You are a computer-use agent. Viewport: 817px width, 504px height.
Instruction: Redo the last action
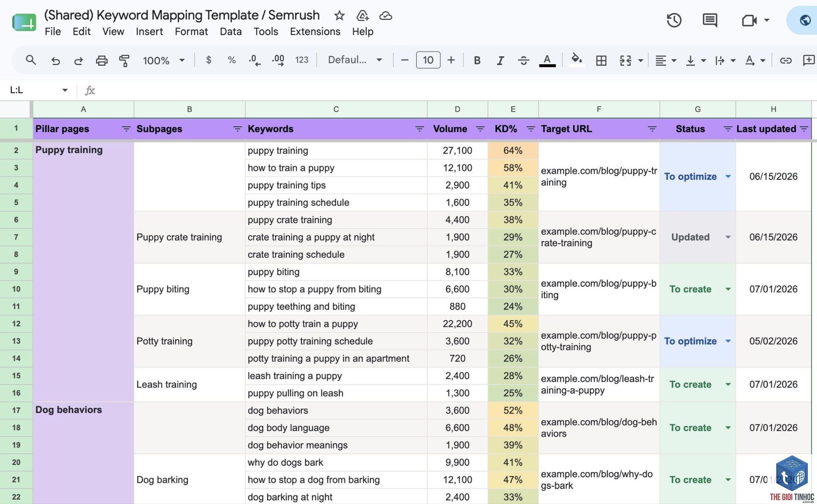pos(78,61)
